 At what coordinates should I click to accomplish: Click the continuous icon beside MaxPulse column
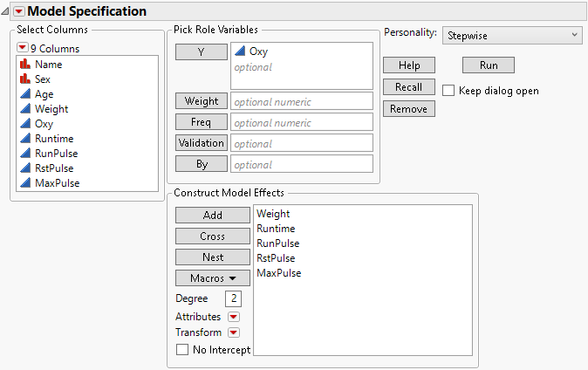pyautogui.click(x=24, y=183)
